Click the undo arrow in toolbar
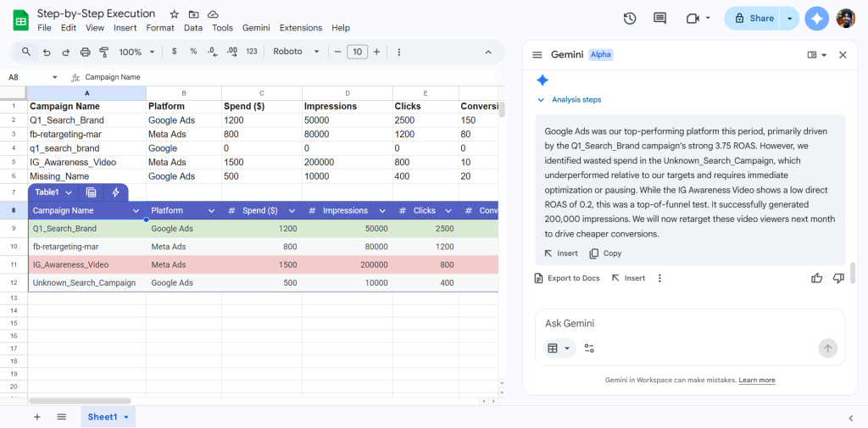Viewport: 868px width, 428px height. click(46, 53)
